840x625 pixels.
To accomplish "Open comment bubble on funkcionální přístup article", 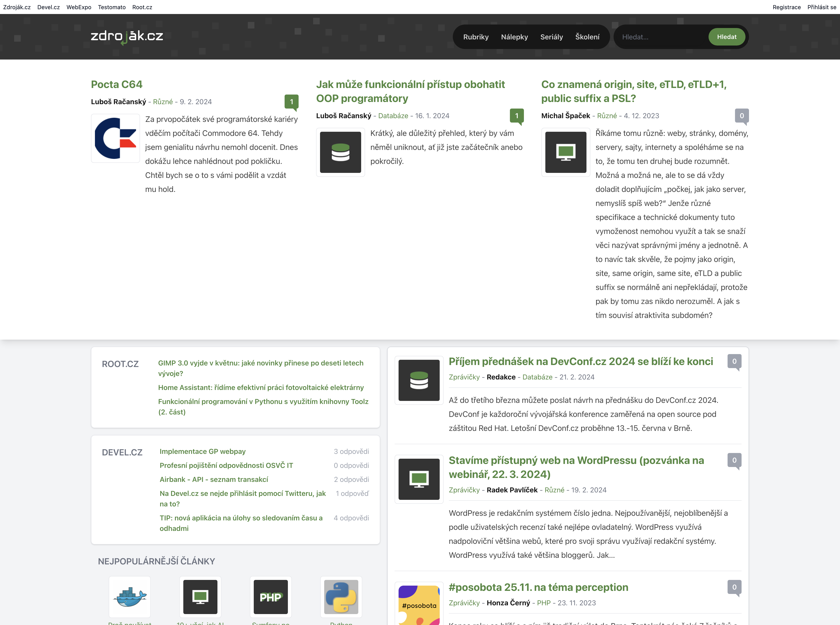I will (517, 116).
